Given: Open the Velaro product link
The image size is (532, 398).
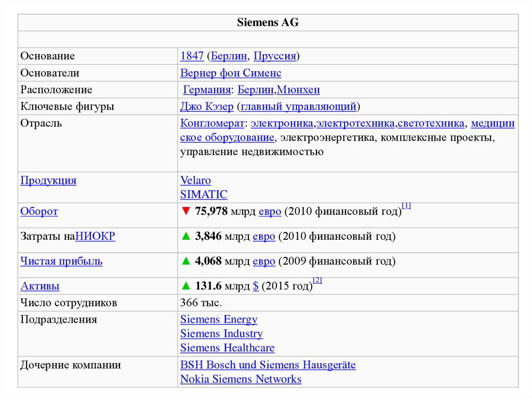Looking at the screenshot, I should [x=195, y=181].
